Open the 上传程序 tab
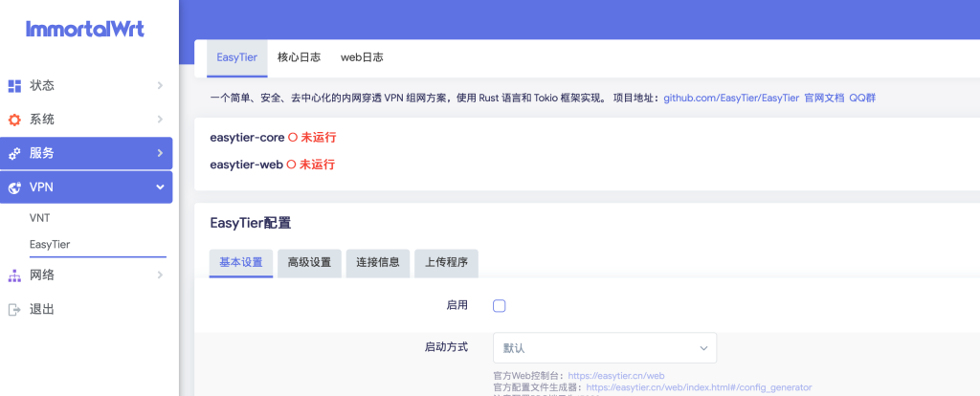The width and height of the screenshot is (980, 396). 446,263
